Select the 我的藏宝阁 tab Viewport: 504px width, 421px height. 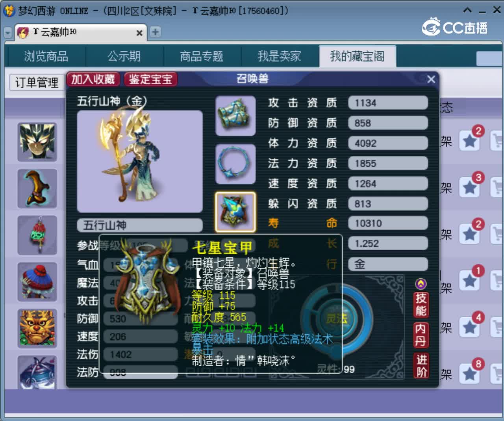[x=357, y=56]
